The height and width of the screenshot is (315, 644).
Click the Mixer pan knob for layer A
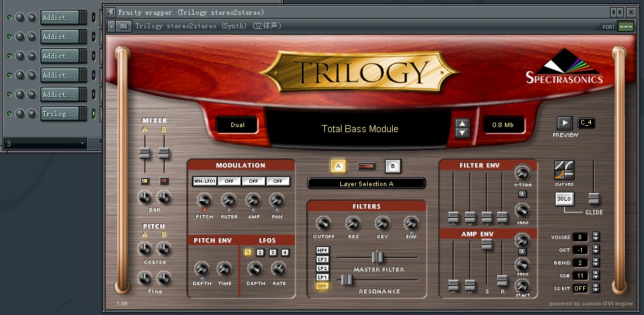pos(145,198)
